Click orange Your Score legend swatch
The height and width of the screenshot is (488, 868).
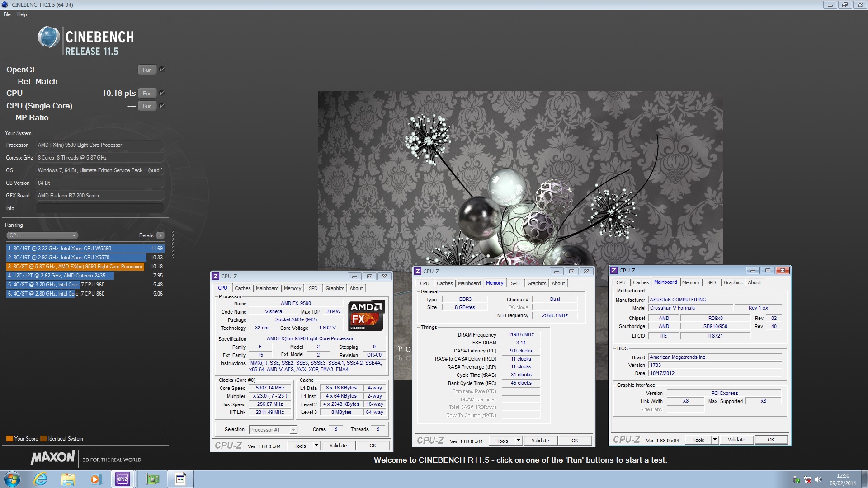(9, 439)
